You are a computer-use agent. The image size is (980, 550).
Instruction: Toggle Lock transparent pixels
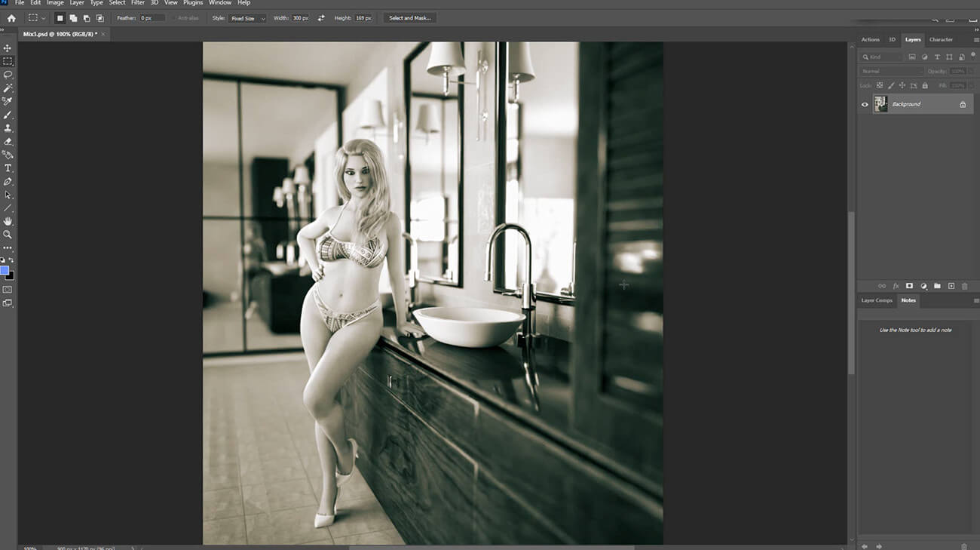[879, 85]
